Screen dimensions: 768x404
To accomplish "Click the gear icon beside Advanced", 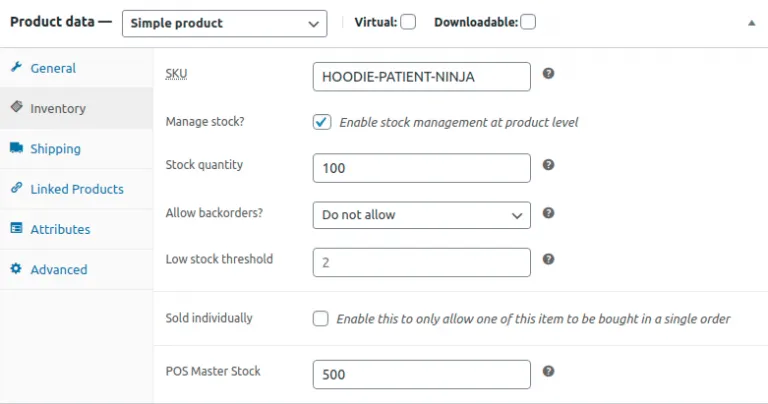I will [x=16, y=269].
